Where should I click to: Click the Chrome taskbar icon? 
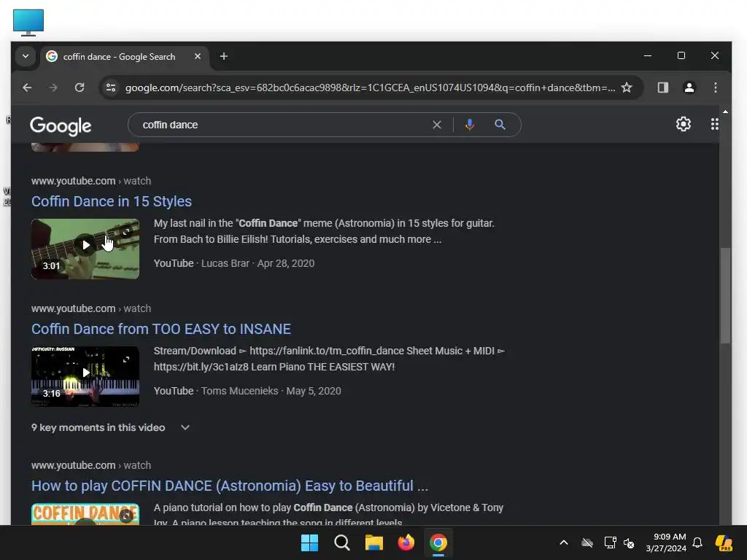[438, 542]
